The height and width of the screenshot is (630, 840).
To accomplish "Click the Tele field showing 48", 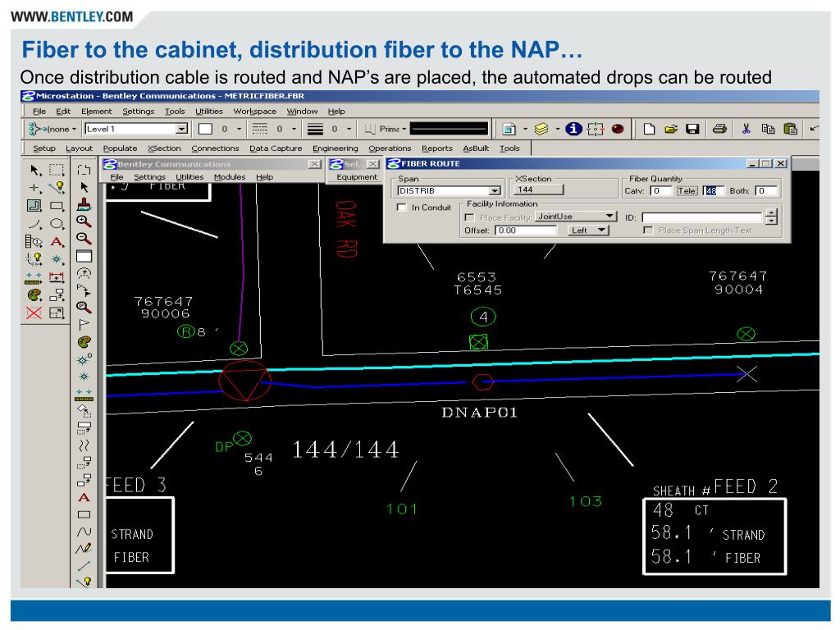I will (x=713, y=190).
